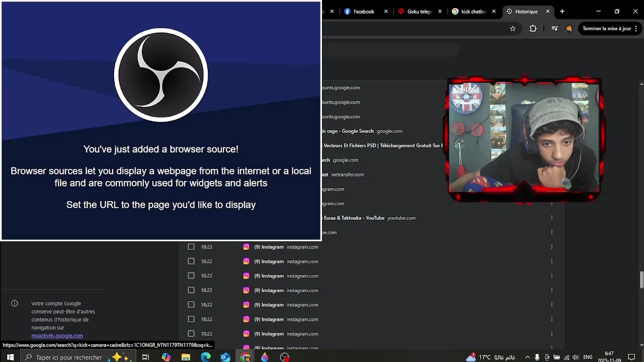This screenshot has height=362, width=644.
Task: Open Microsoft Edge from the taskbar
Action: tap(206, 357)
